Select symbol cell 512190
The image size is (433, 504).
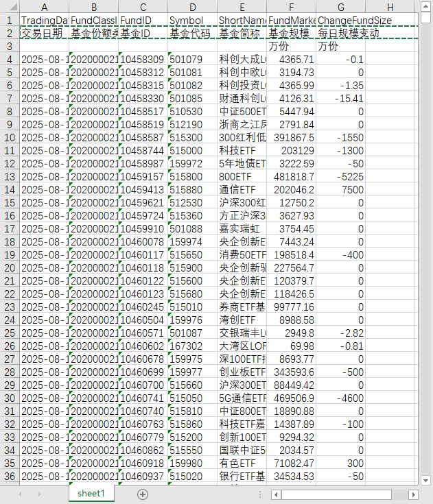(193, 124)
